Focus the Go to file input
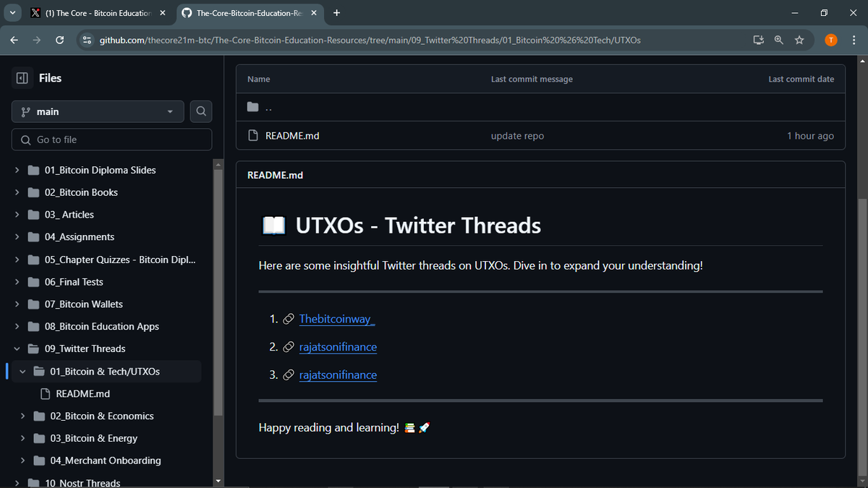868x488 pixels. (112, 140)
